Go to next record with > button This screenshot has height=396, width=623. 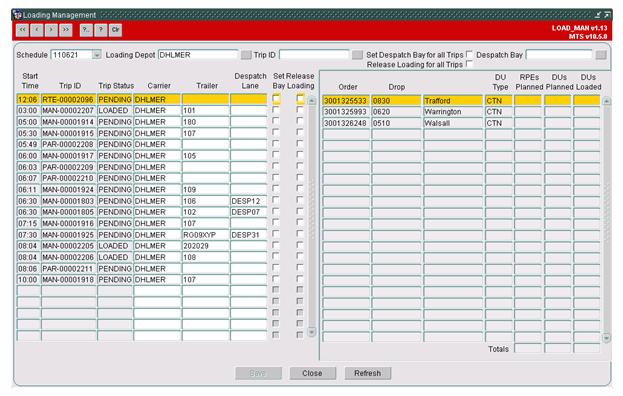[51, 30]
